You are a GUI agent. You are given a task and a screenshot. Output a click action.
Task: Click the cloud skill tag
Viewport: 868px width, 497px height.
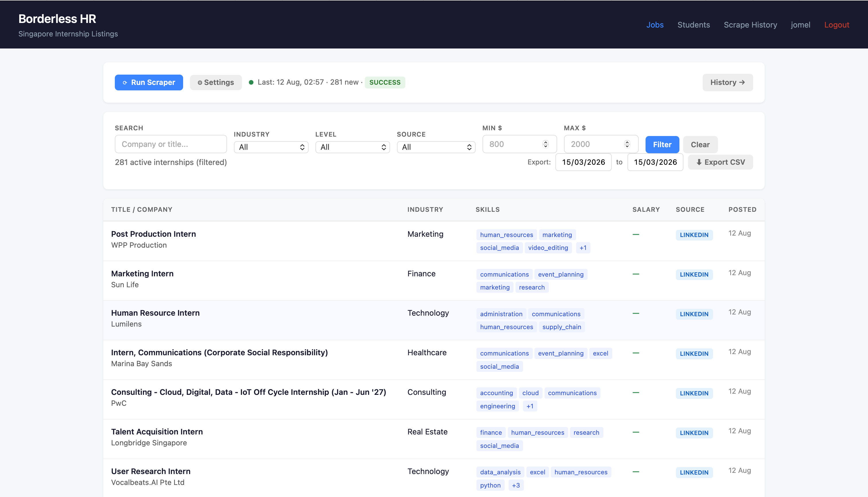click(530, 393)
